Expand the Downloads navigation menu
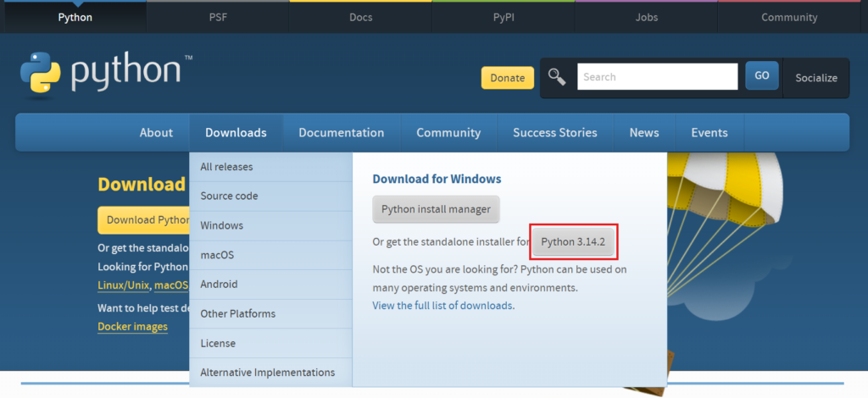The width and height of the screenshot is (868, 398). [x=236, y=133]
